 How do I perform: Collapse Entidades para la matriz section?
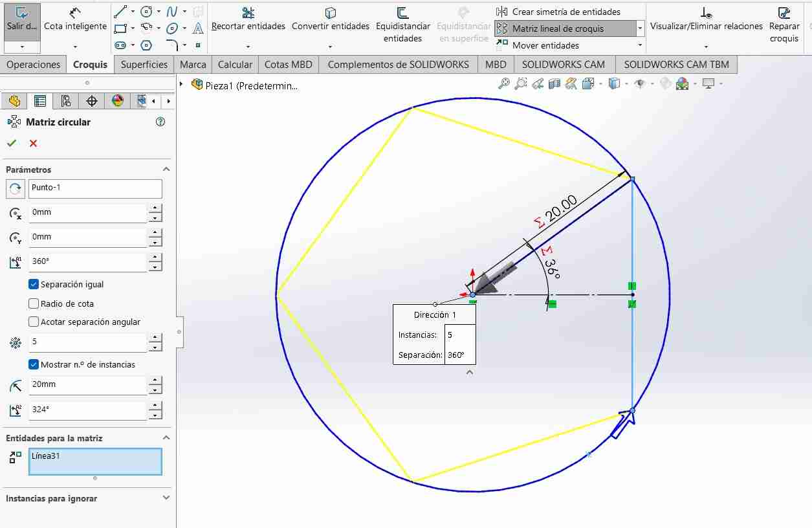166,438
